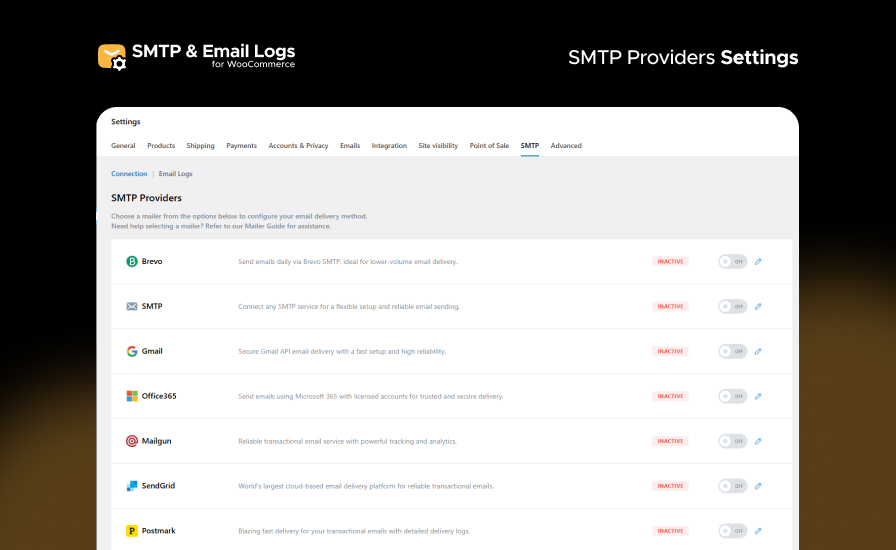Click the Brevo provider logo icon
The image size is (896, 550).
[131, 261]
